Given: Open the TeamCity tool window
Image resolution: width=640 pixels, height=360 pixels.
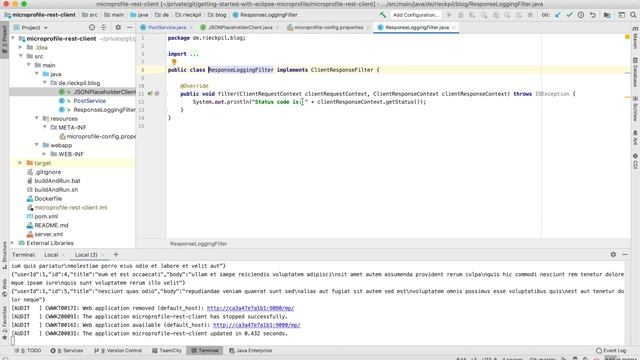Looking at the screenshot, I should tap(167, 350).
